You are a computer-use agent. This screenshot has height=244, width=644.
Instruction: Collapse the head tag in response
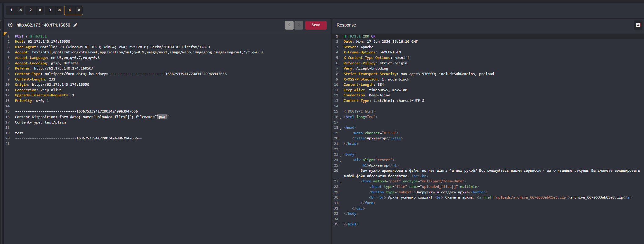click(x=341, y=128)
